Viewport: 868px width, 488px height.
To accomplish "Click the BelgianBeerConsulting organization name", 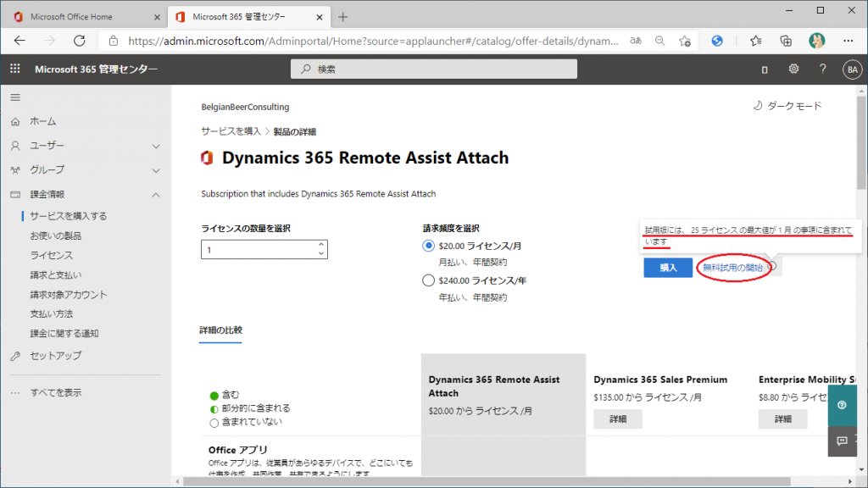I will click(245, 107).
